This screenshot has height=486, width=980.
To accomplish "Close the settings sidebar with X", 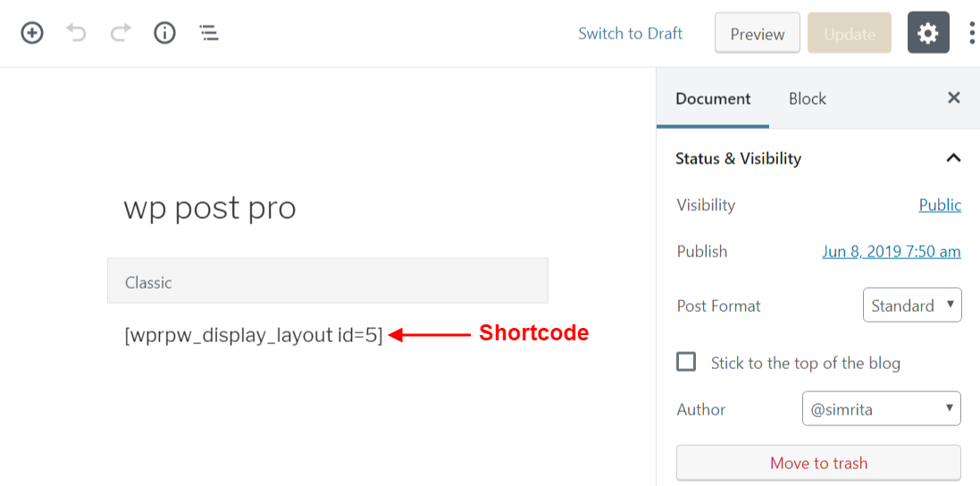I will 954,97.
